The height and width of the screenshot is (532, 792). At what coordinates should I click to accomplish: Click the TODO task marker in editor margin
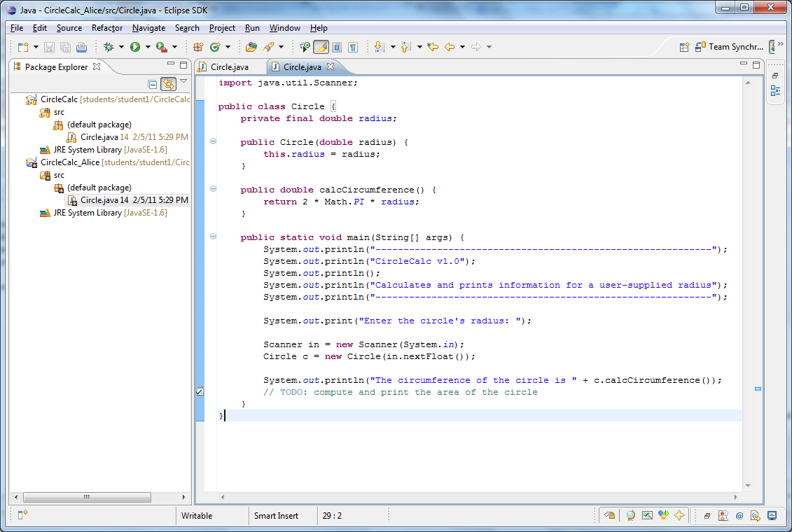(200, 392)
